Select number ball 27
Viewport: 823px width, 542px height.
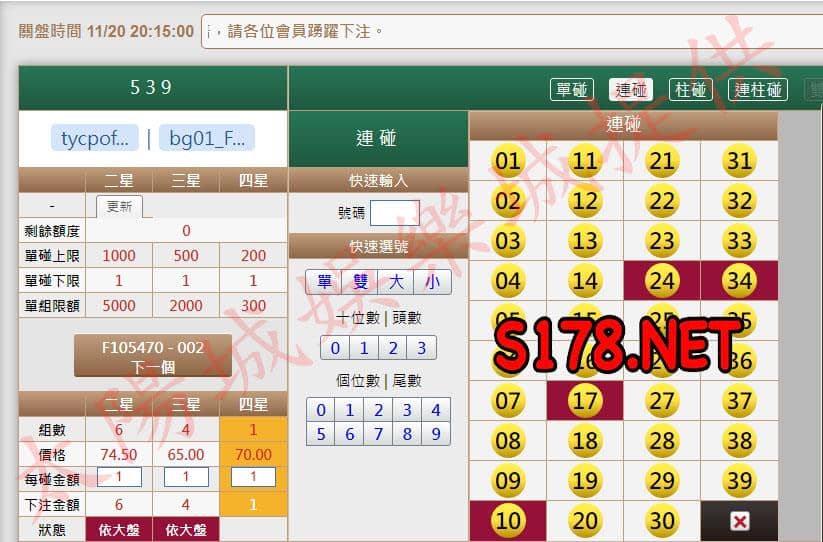662,401
